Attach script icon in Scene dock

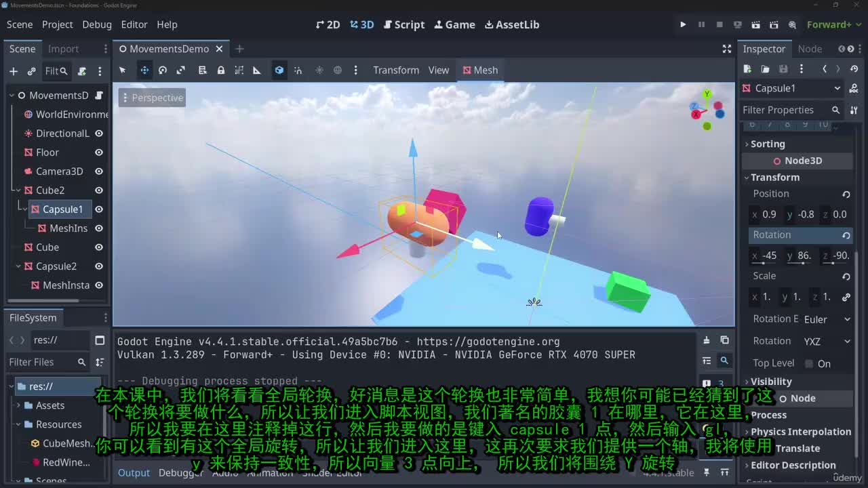point(82,71)
